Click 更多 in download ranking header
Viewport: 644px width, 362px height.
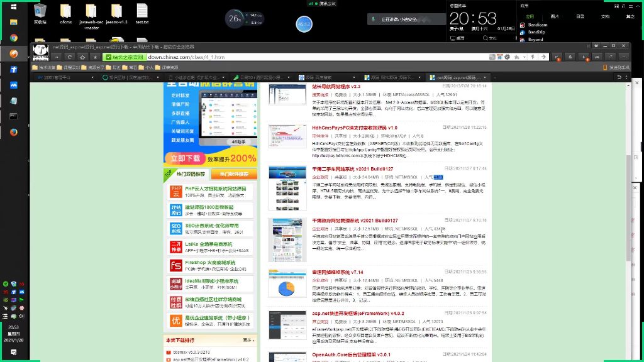pos(248,340)
